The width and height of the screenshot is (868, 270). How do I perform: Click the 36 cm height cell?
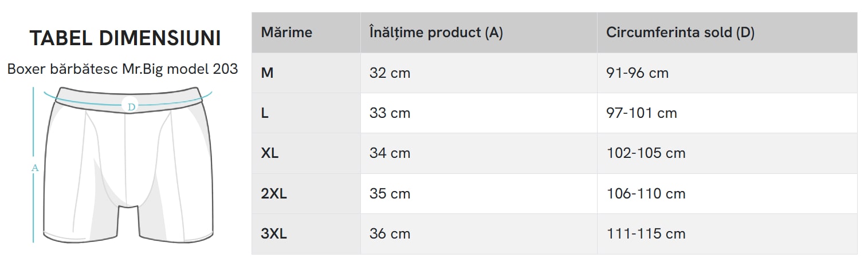pyautogui.click(x=390, y=234)
